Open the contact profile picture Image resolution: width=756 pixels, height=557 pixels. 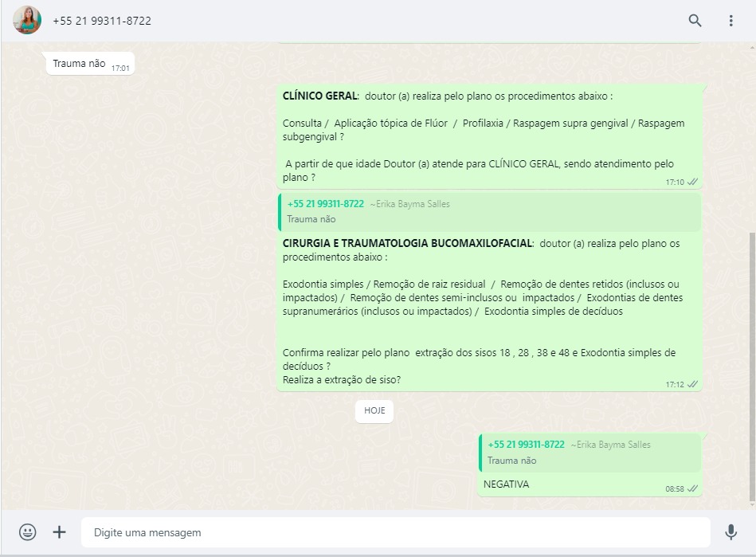(x=27, y=20)
